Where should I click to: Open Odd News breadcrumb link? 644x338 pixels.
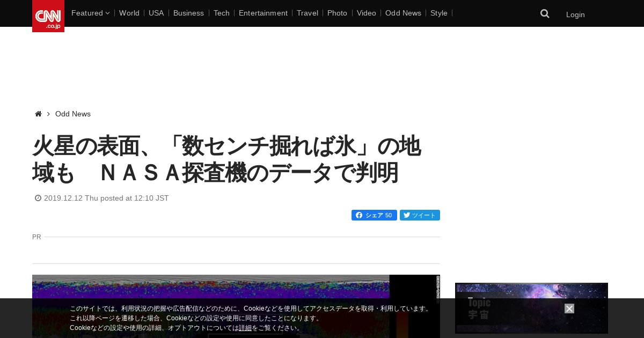[73, 114]
